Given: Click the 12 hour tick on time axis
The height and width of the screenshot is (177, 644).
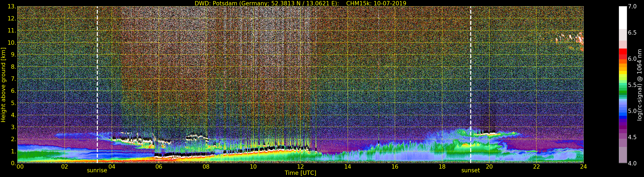Looking at the screenshot, I should pos(300,167).
